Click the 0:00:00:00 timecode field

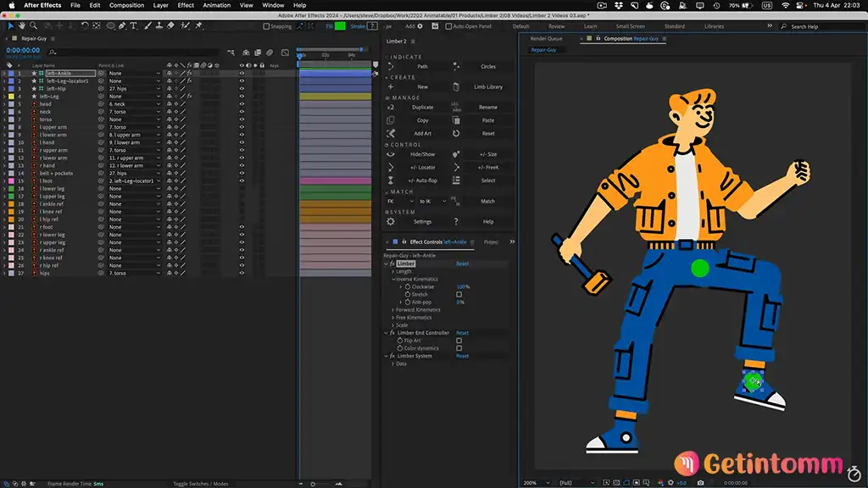(x=23, y=50)
